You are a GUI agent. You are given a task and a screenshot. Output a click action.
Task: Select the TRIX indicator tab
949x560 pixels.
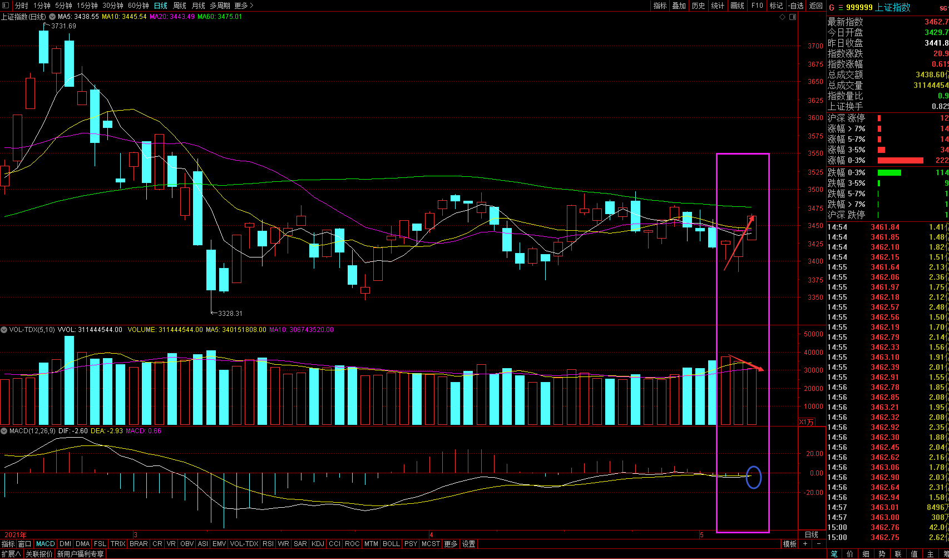pyautogui.click(x=118, y=544)
